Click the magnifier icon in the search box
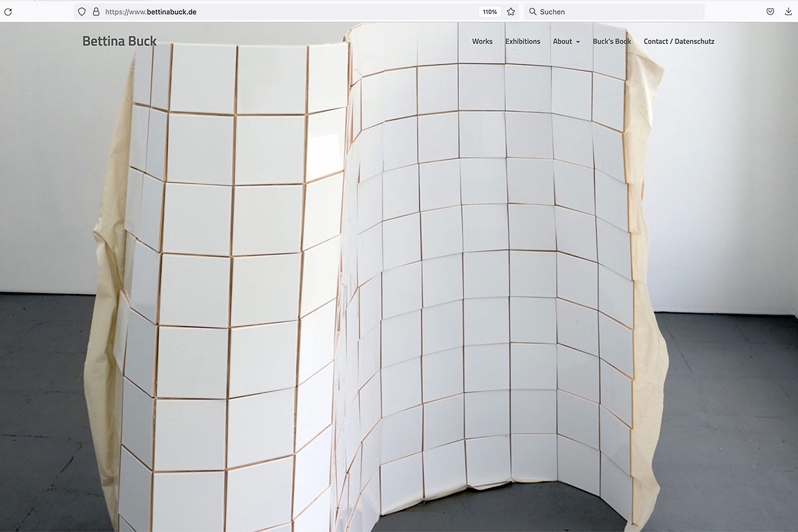 [533, 12]
